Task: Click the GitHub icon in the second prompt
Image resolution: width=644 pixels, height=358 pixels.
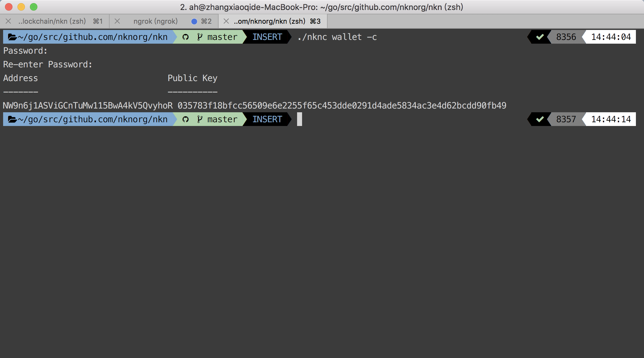Action: [186, 119]
